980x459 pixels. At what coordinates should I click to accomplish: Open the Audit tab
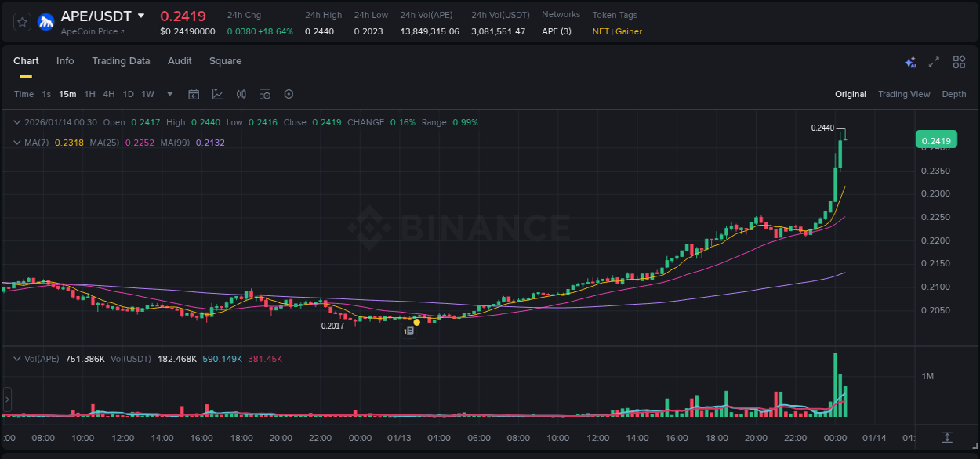tap(180, 61)
